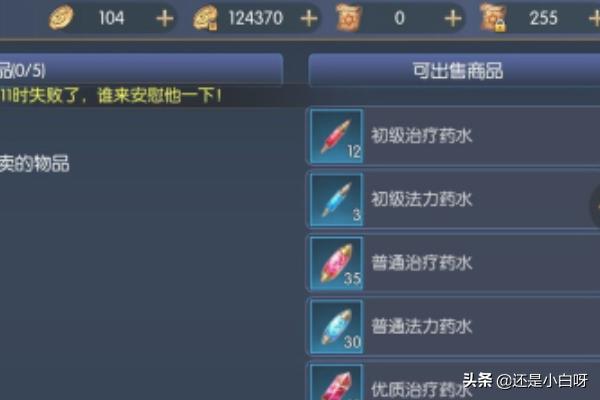The width and height of the screenshot is (600, 400).
Task: Click the orange scroll voucher icon beside 0
Action: (349, 17)
